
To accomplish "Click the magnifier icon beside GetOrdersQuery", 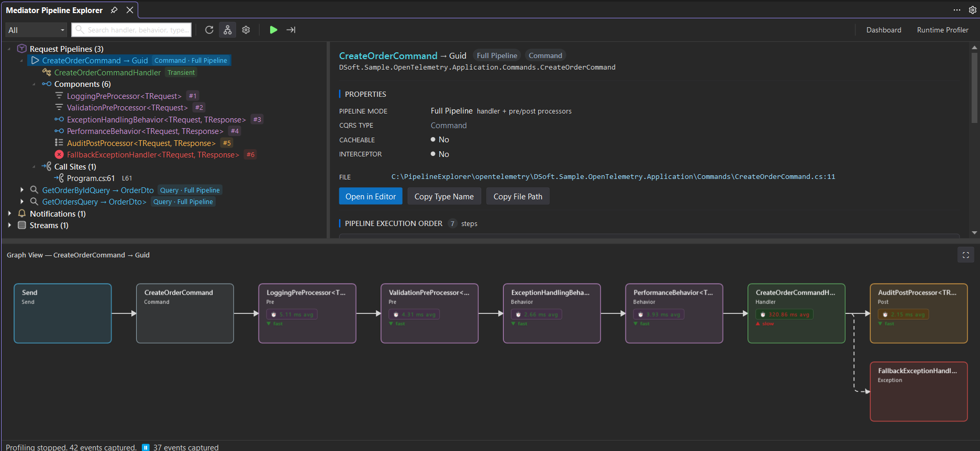I will point(34,201).
